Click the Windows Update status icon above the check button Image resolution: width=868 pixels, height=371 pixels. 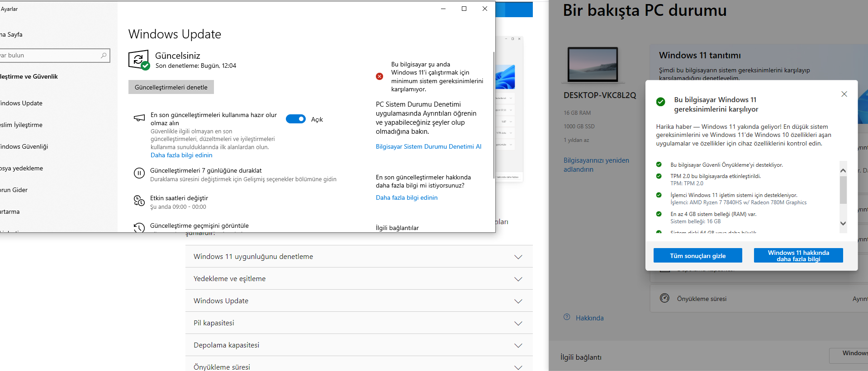(x=139, y=60)
